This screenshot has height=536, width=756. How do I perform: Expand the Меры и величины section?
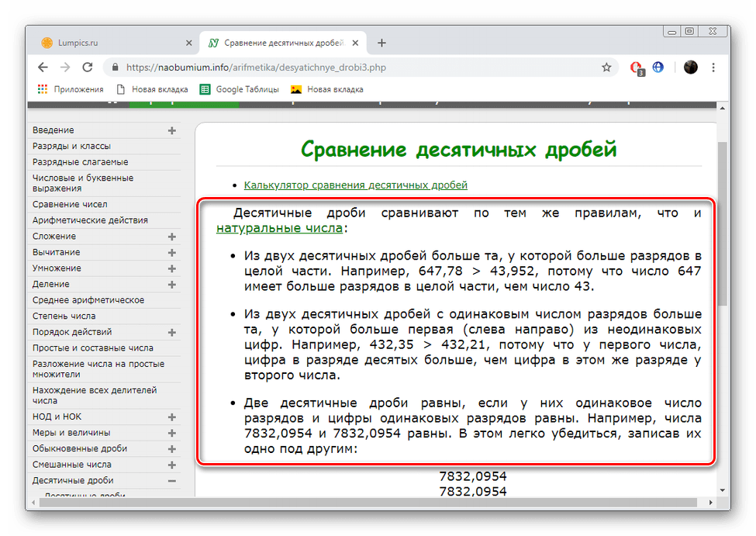(171, 433)
